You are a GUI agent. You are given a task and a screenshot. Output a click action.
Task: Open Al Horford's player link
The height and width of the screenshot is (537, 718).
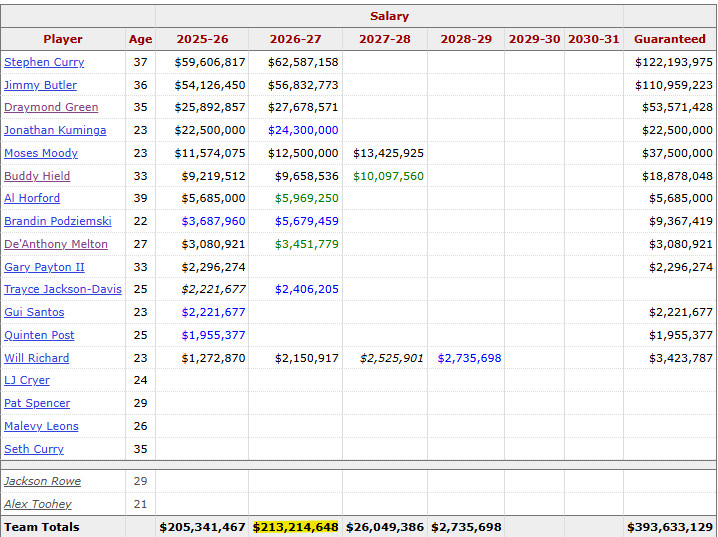click(x=32, y=198)
